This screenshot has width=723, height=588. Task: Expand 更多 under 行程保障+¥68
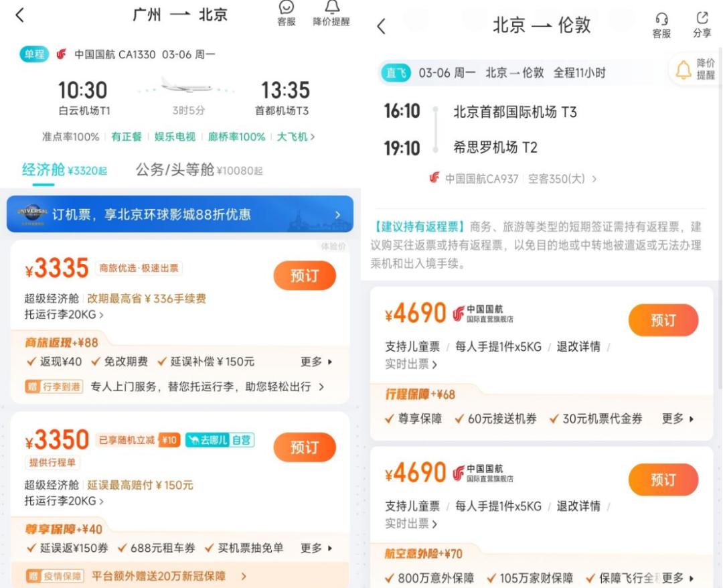pos(677,419)
